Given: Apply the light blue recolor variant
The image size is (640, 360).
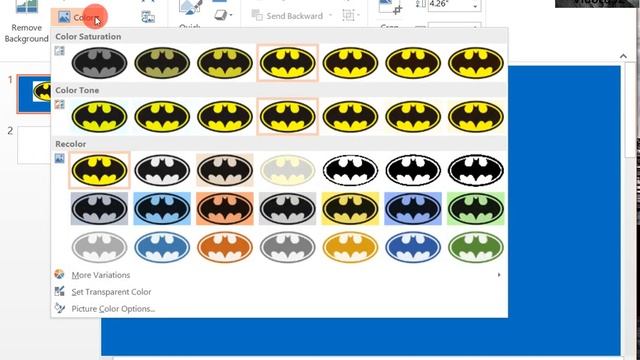Looking at the screenshot, I should (x=162, y=247).
